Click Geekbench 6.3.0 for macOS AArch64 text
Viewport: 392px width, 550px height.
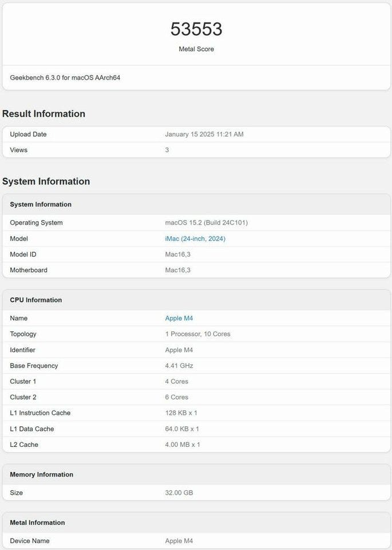(x=65, y=77)
